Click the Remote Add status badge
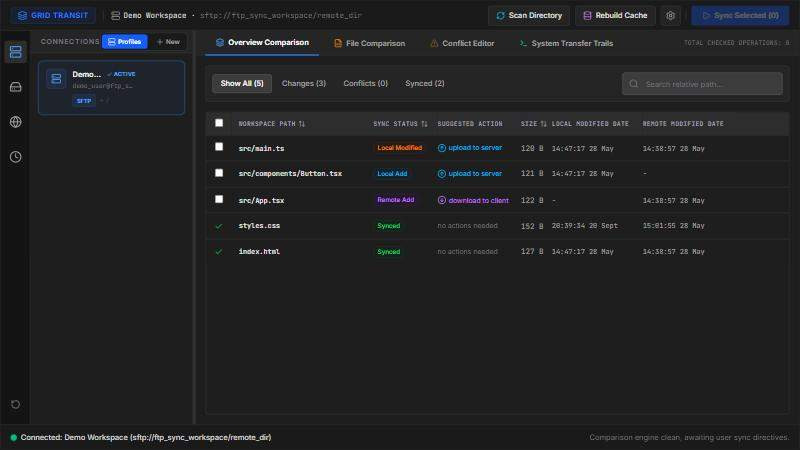This screenshot has width=800, height=450. point(395,200)
